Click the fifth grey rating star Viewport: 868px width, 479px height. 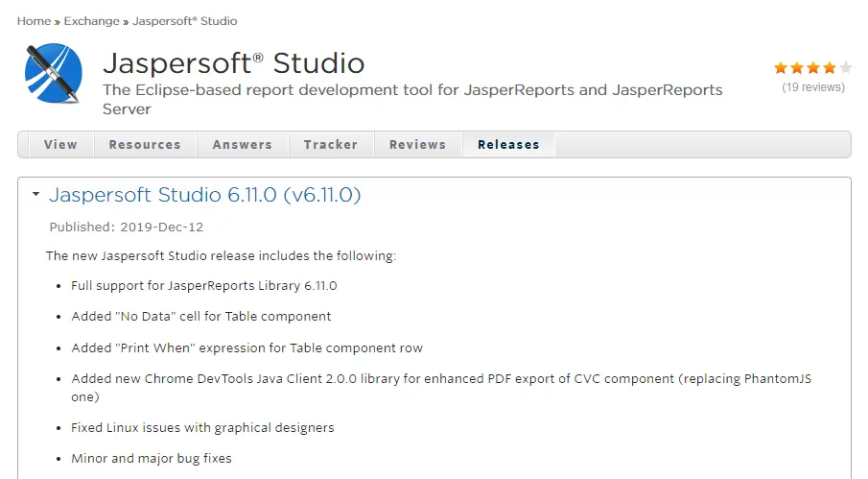click(845, 68)
